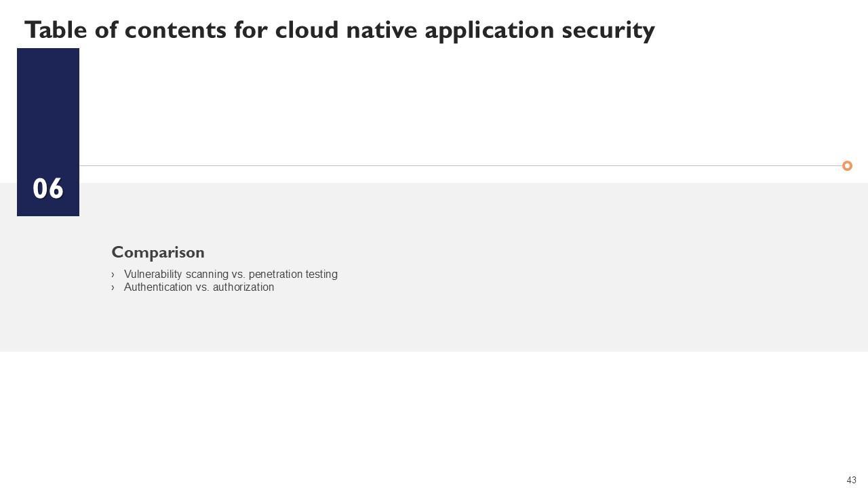Open Vulnerability scanning vs. penetration testing item
This screenshot has width=868, height=488.
(231, 274)
